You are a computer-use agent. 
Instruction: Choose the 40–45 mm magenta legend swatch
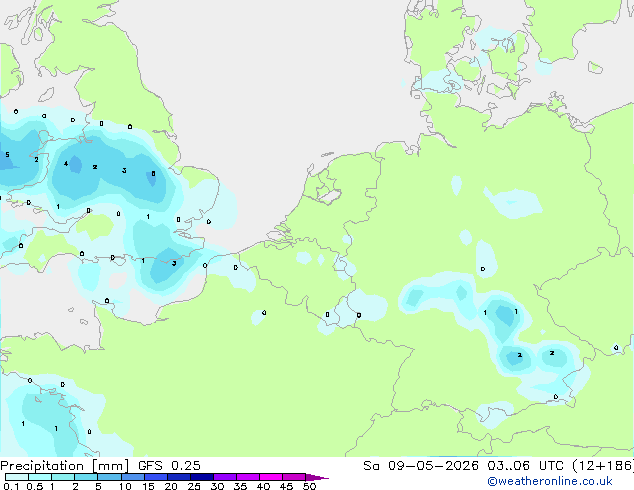(x=271, y=477)
